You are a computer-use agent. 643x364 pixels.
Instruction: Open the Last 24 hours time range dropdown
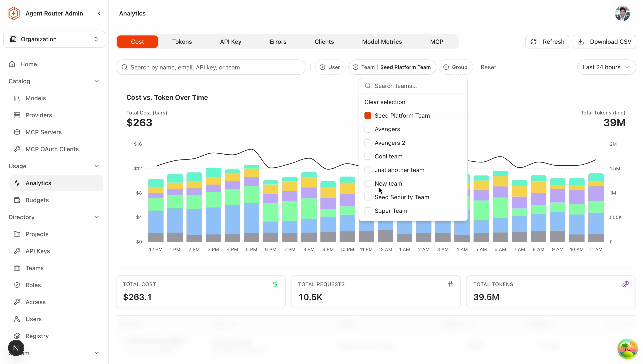pyautogui.click(x=606, y=67)
